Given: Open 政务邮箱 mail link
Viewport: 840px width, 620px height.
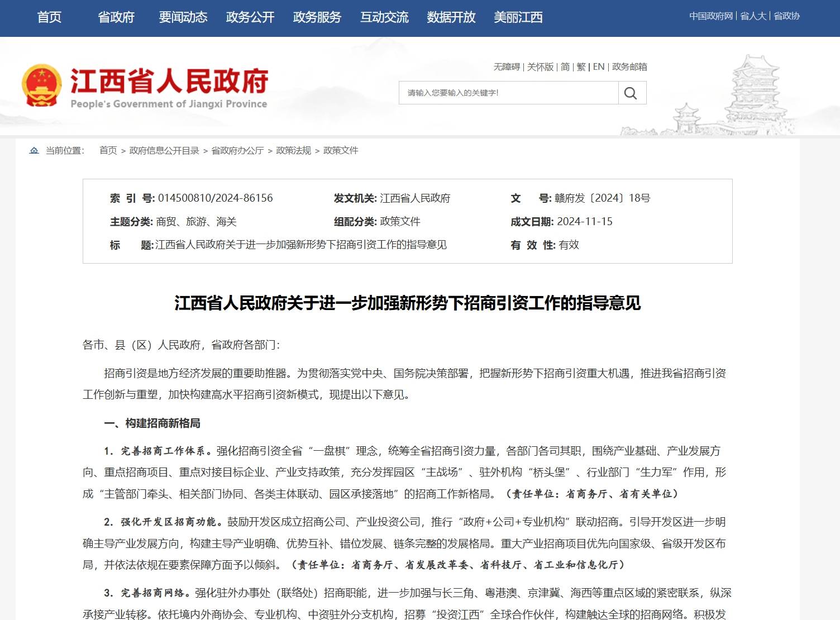Looking at the screenshot, I should (x=629, y=67).
